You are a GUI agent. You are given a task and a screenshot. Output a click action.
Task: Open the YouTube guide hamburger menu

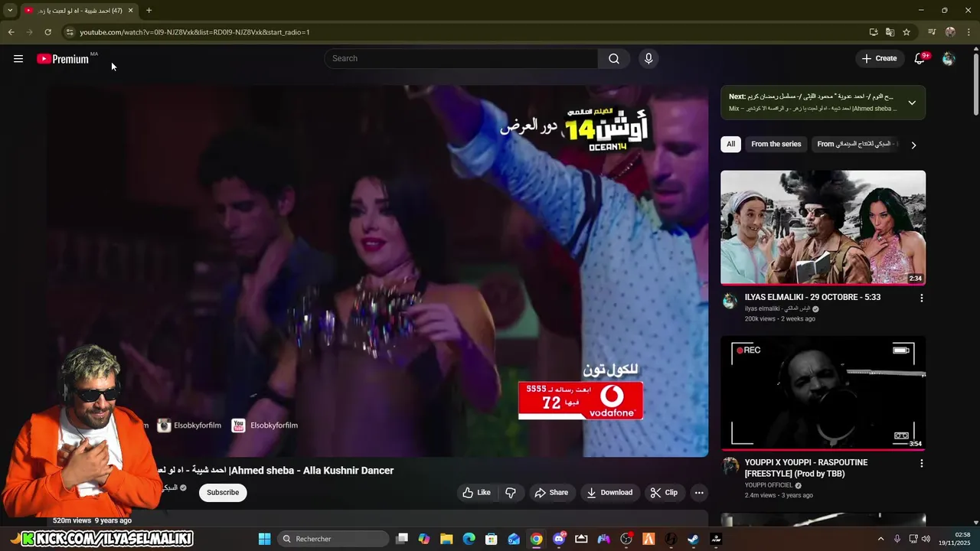tap(18, 59)
